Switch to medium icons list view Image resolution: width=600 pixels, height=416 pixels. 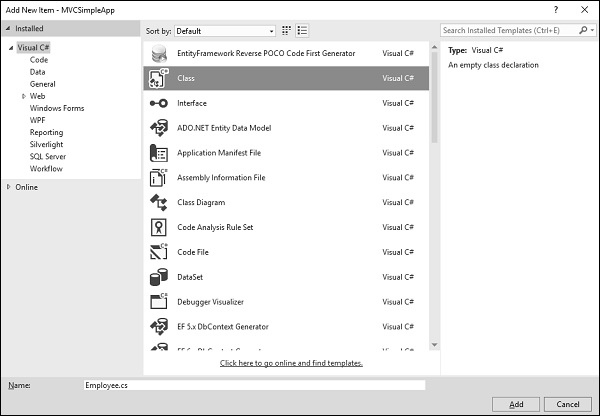[302, 31]
